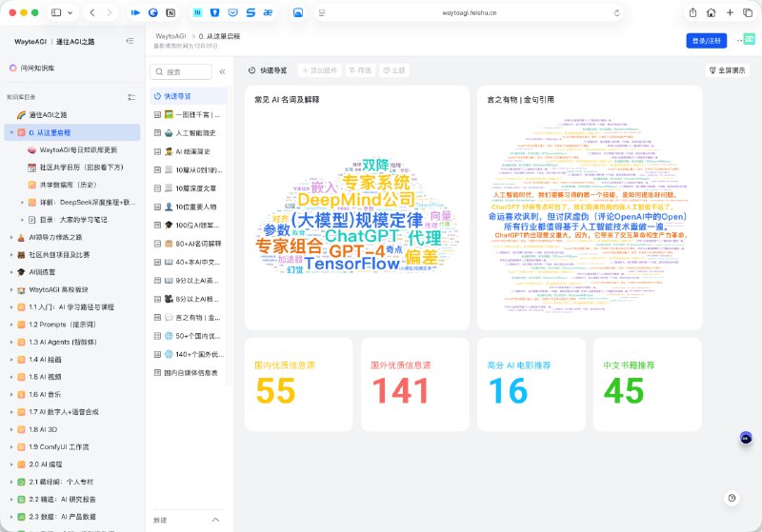Viewport: 762px width, 532px height.
Task: Expand WaytoAGI 高校板块 node
Action: (x=11, y=289)
